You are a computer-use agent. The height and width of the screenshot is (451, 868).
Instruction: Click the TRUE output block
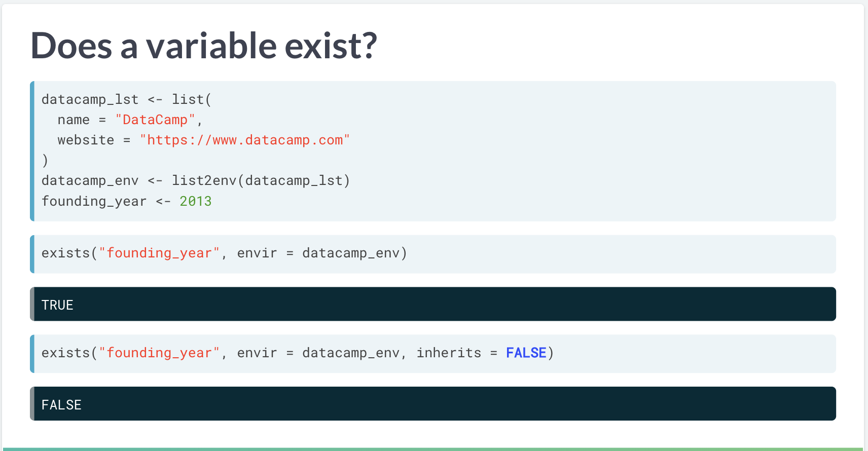click(433, 304)
